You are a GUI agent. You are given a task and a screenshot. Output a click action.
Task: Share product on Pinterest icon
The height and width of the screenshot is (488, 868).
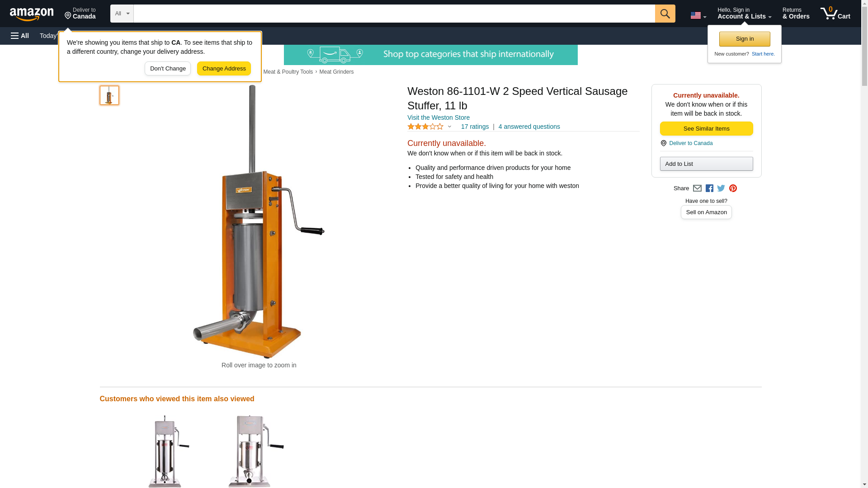733,188
